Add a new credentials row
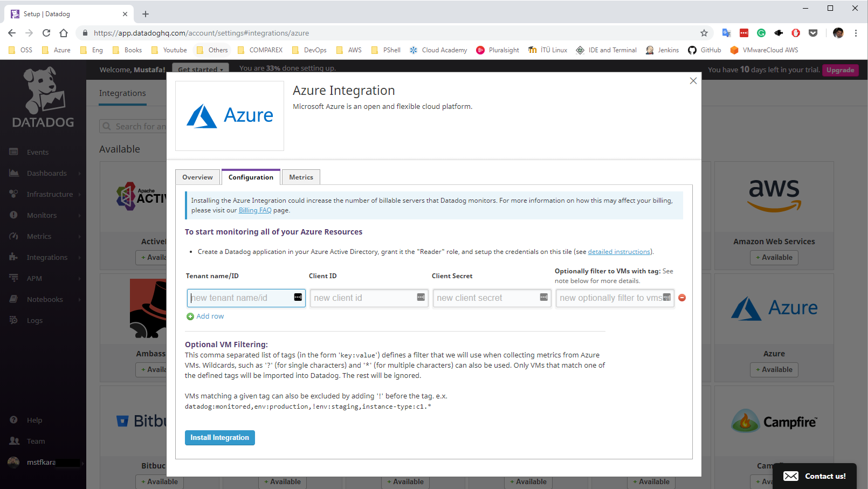This screenshot has height=489, width=868. (x=205, y=316)
